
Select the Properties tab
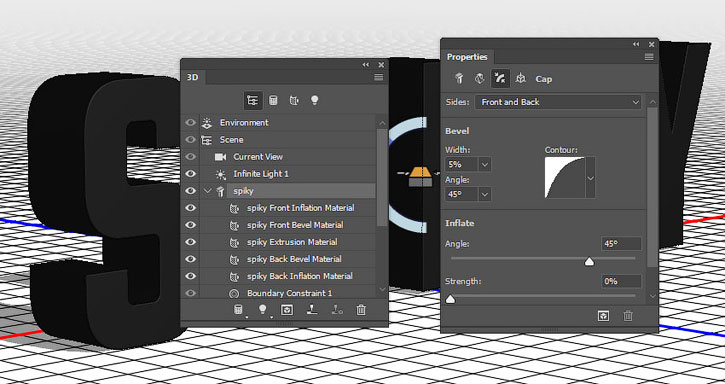click(x=467, y=57)
